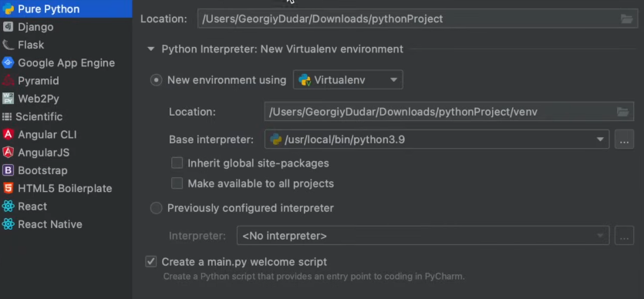Click the AngularJS shield icon
The image size is (644, 299).
tap(8, 153)
